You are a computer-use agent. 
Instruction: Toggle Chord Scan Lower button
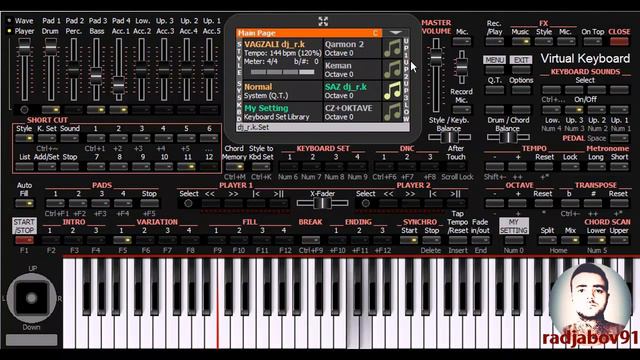pyautogui.click(x=596, y=240)
